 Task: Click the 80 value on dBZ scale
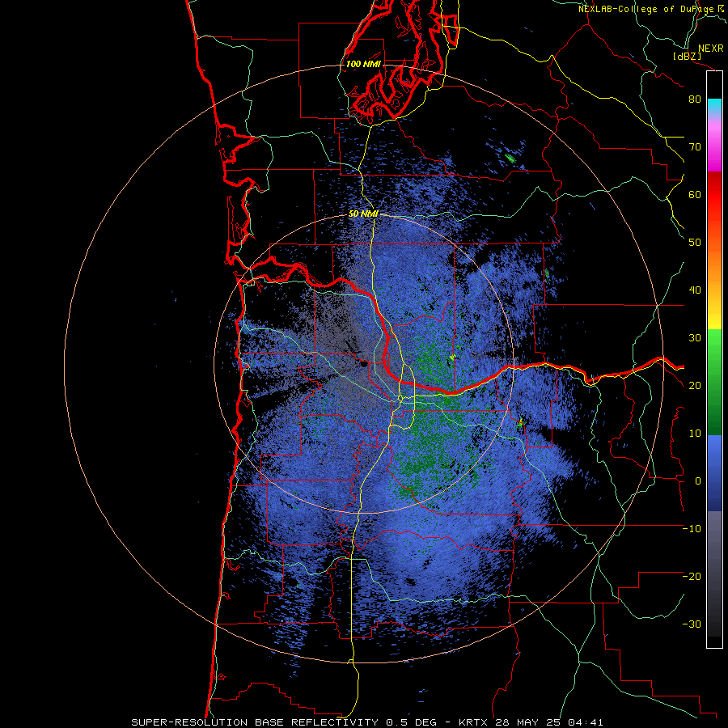[695, 99]
